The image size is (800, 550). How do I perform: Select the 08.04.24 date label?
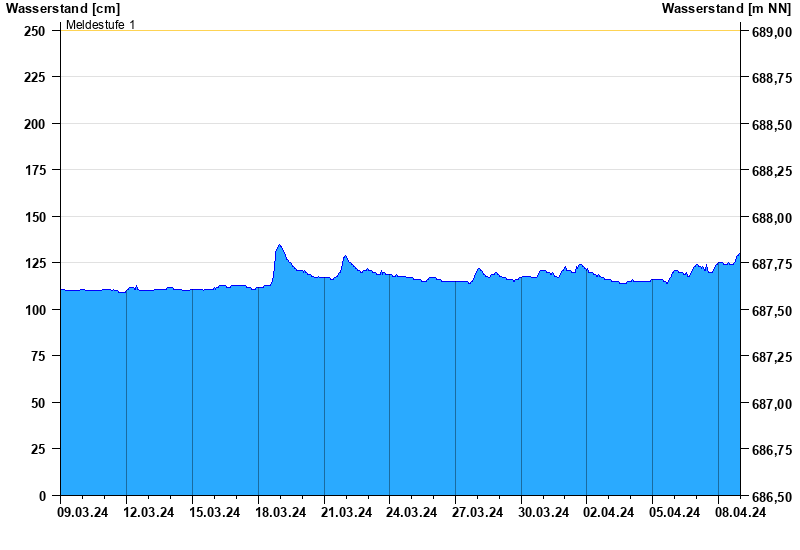pyautogui.click(x=740, y=513)
